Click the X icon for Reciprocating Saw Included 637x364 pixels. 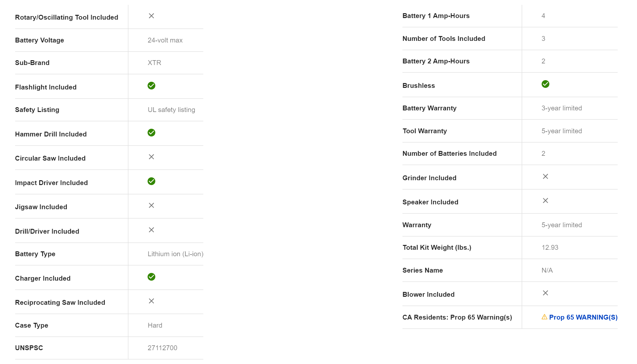151,301
